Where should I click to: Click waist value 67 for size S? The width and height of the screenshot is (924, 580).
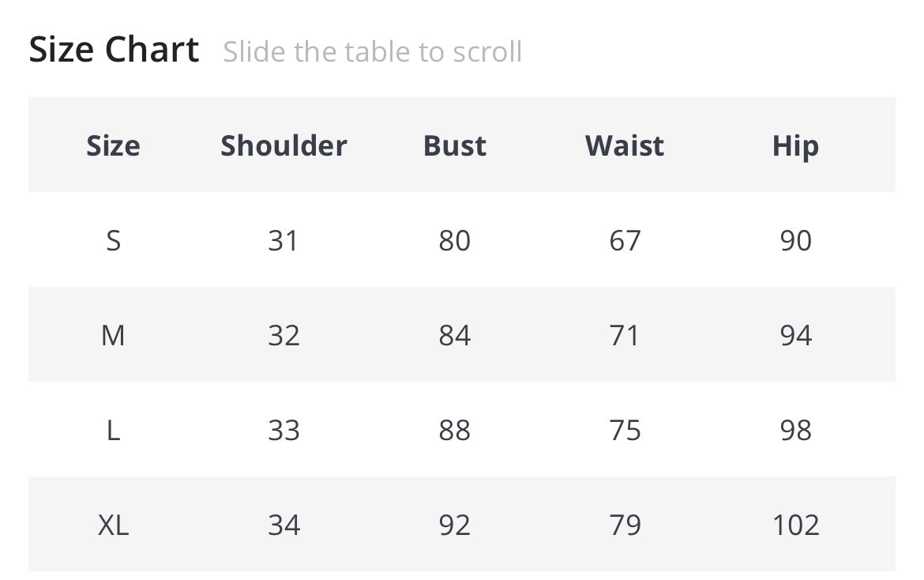[625, 241]
